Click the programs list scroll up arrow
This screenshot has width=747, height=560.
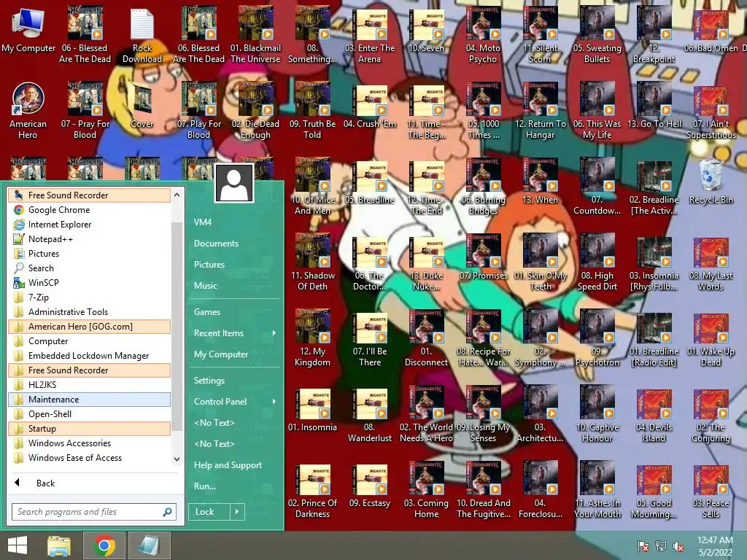(x=177, y=195)
